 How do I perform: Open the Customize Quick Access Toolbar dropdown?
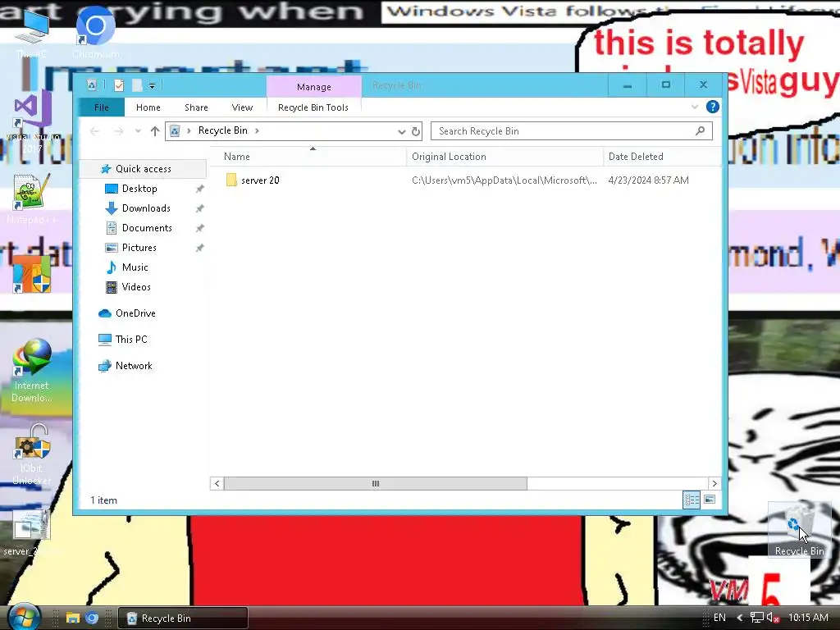[152, 85]
